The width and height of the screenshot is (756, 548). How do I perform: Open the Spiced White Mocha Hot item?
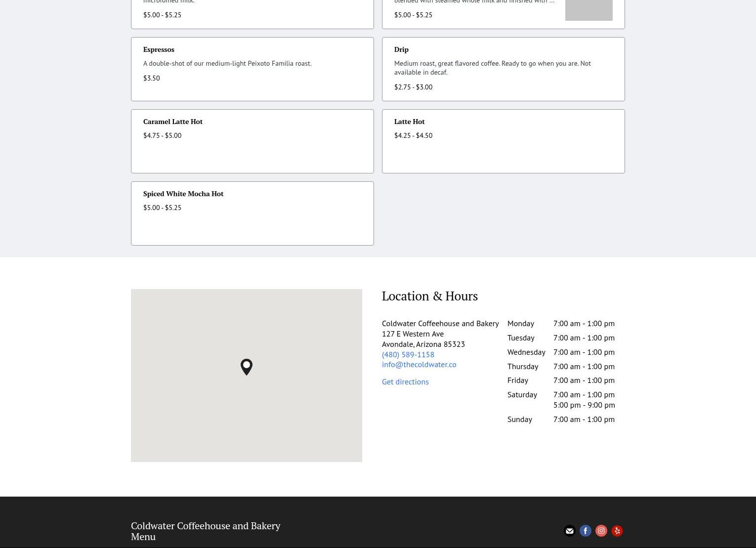click(x=252, y=213)
